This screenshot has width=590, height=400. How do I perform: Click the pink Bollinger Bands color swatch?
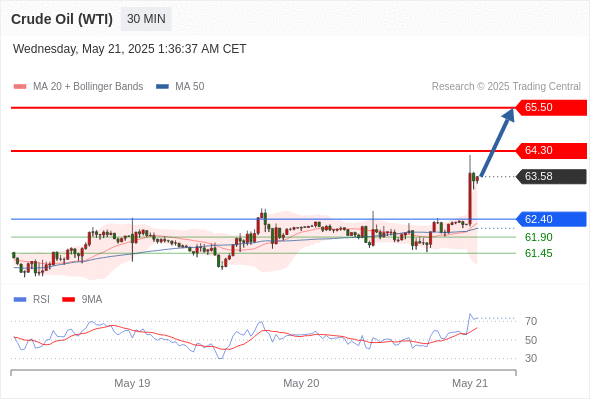point(20,87)
